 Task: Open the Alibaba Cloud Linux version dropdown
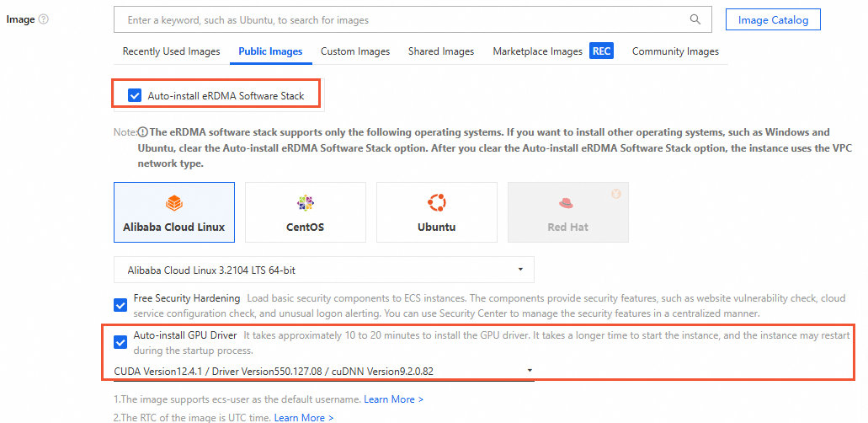tap(324, 270)
